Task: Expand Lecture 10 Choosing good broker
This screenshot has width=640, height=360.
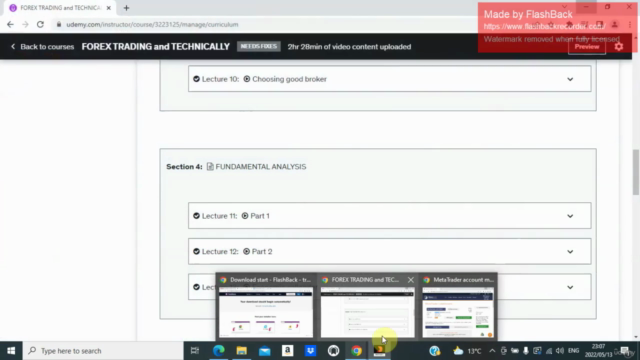Action: click(x=570, y=79)
